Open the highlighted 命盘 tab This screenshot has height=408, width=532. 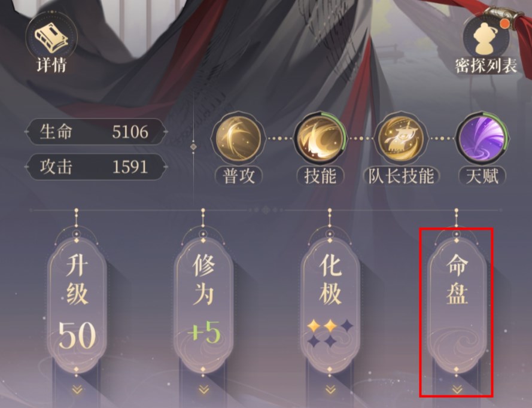click(457, 303)
